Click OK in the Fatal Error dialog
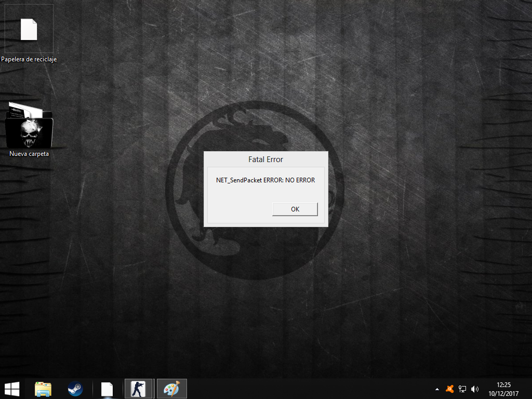The width and height of the screenshot is (532, 399). tap(295, 209)
